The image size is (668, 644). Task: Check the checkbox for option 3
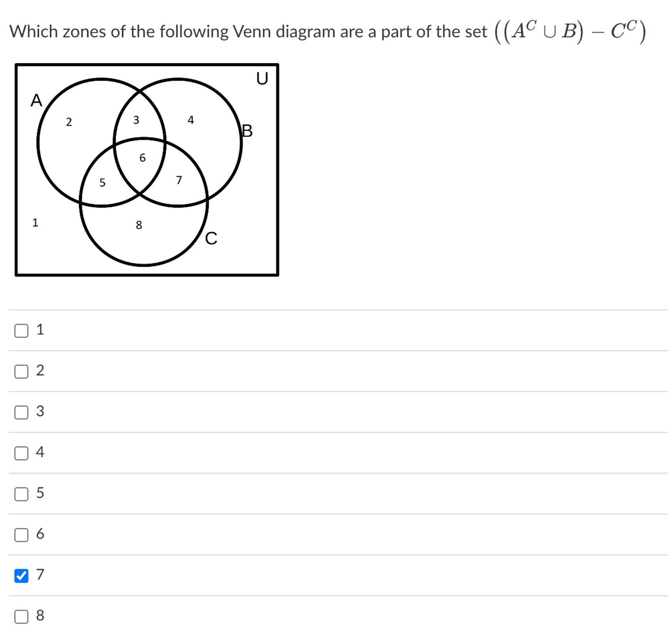pos(21,412)
